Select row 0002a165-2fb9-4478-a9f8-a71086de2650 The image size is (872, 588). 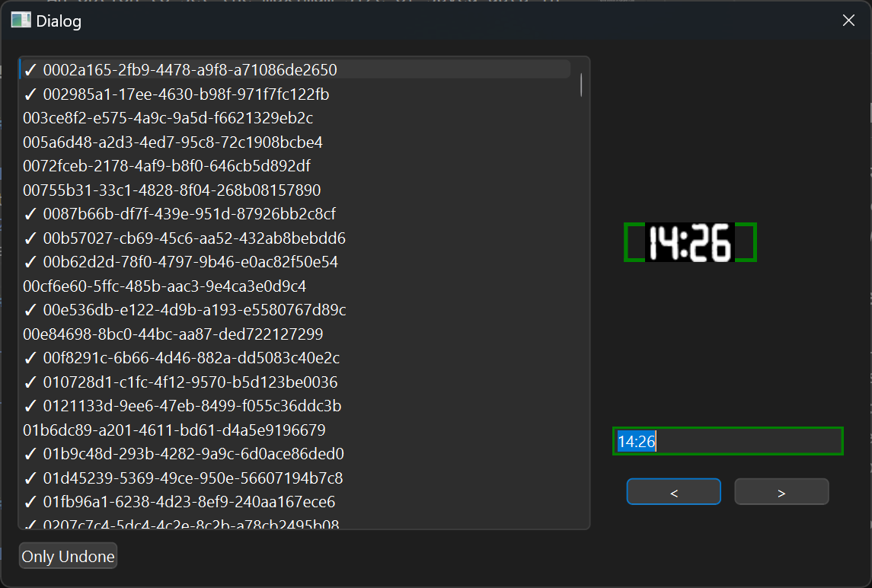click(x=295, y=69)
